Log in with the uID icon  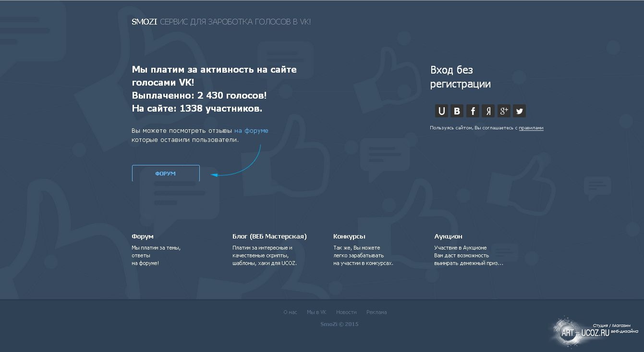point(441,111)
